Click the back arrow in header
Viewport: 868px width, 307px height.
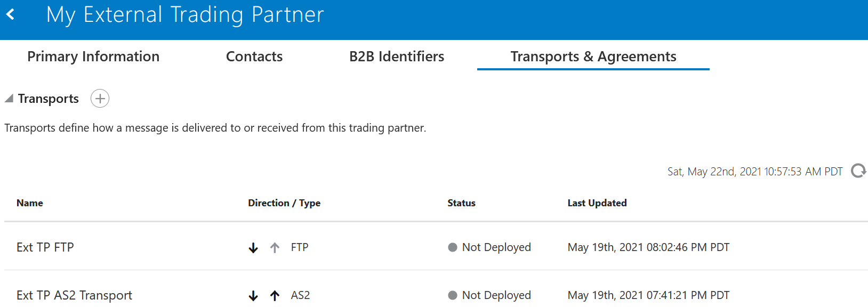pyautogui.click(x=10, y=14)
